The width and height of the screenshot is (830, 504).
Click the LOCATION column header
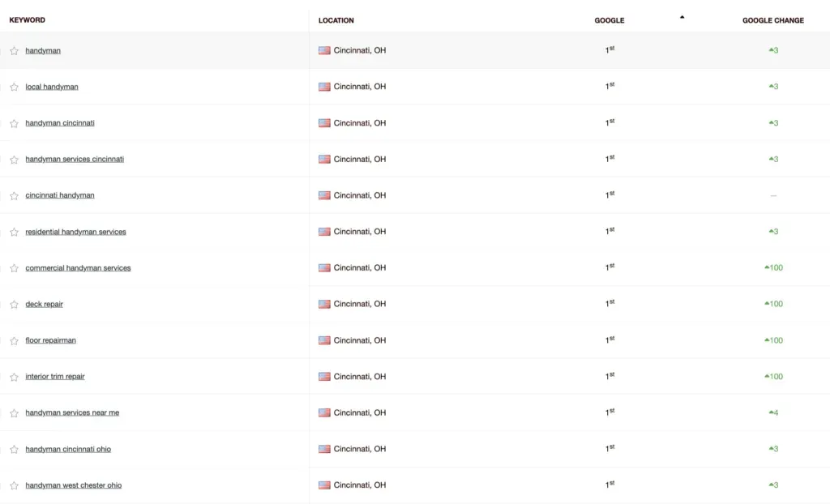(335, 20)
